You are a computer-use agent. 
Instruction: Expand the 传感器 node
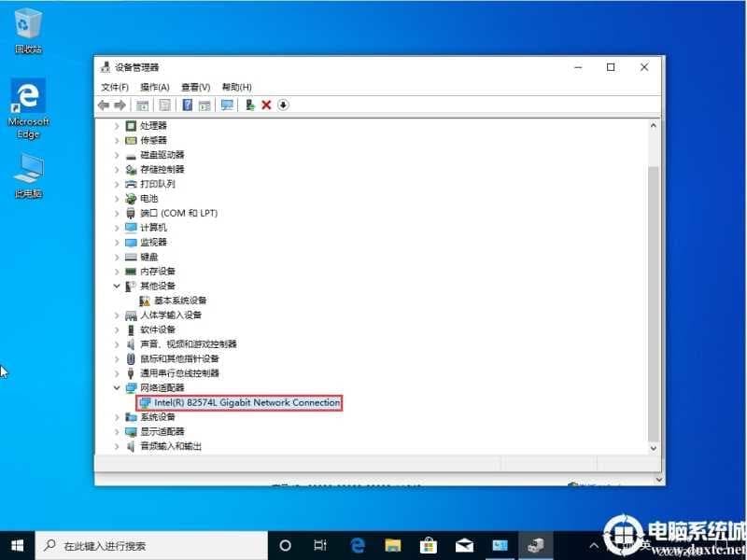[117, 141]
